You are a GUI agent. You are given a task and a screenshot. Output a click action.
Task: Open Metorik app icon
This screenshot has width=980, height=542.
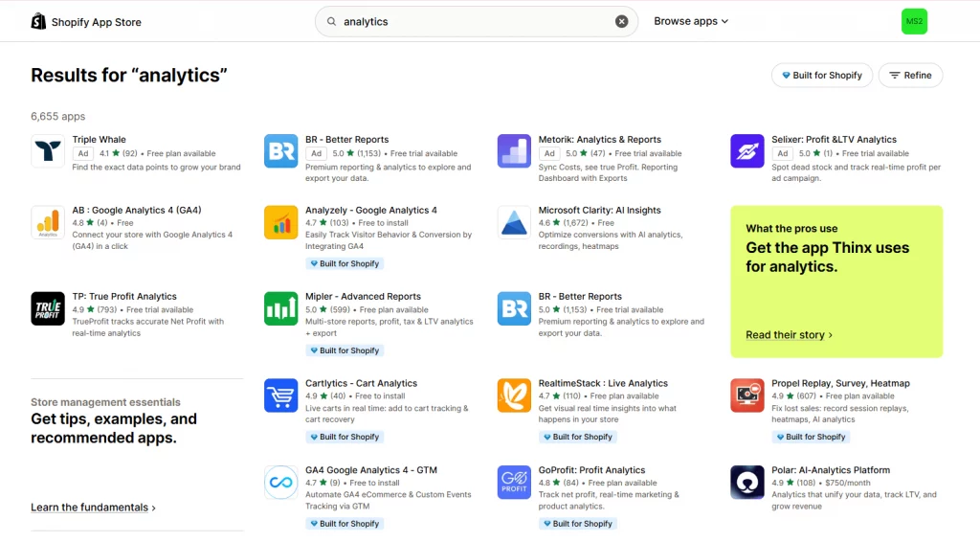click(x=514, y=150)
